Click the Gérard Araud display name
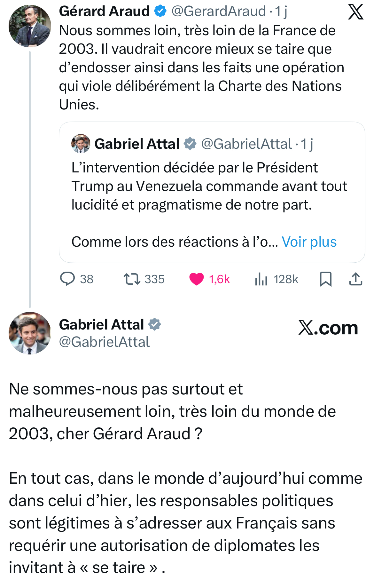This screenshot has width=374, height=588. coord(104,11)
